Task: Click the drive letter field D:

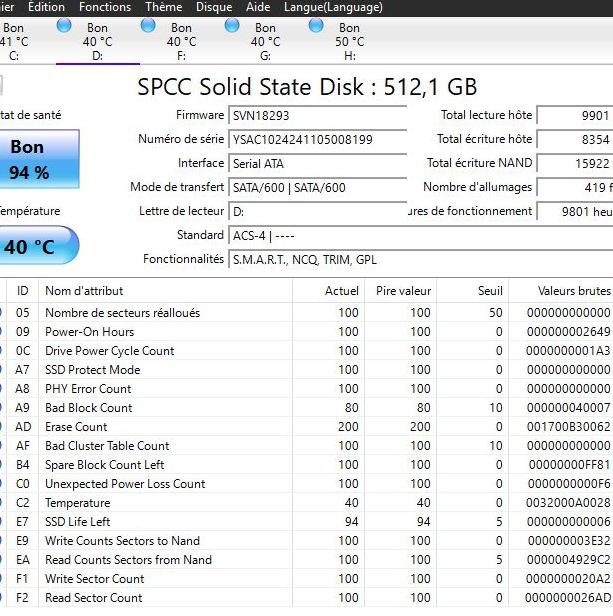Action: [x=318, y=211]
